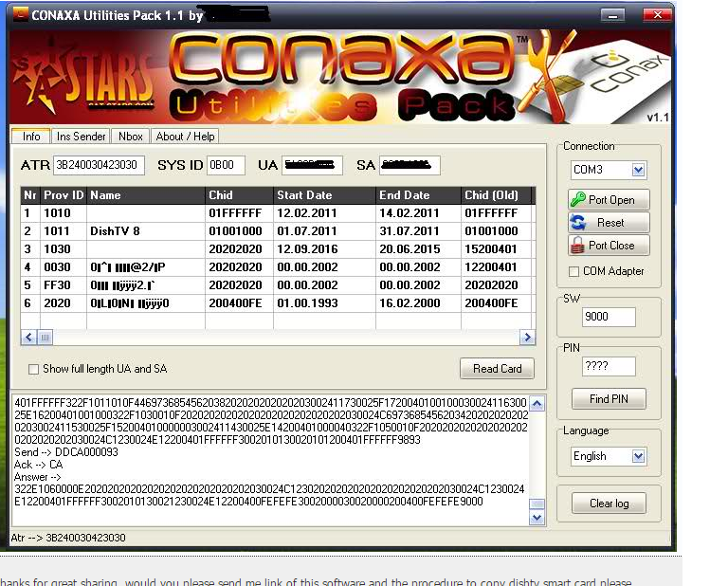Click the Name column header
The height and width of the screenshot is (586, 728).
point(146,195)
